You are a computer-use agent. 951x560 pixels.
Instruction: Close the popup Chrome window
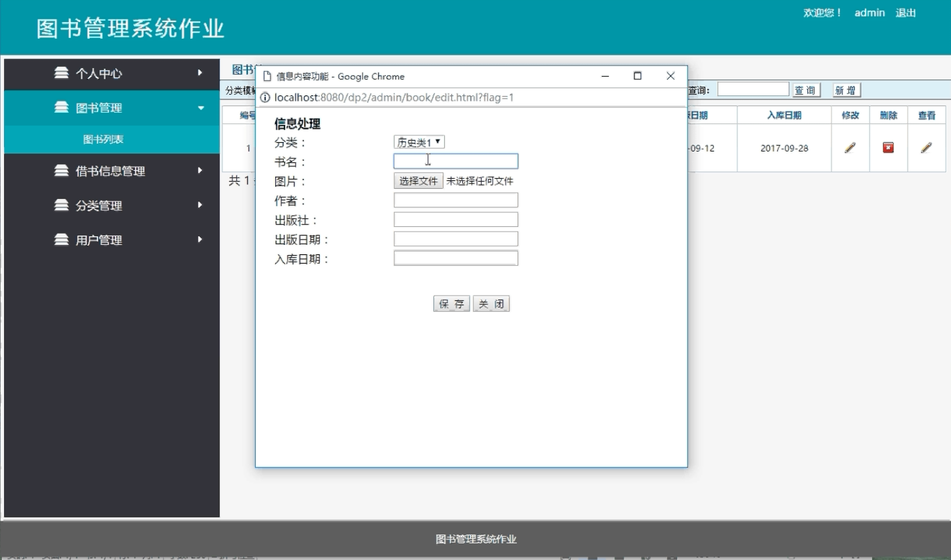tap(671, 76)
